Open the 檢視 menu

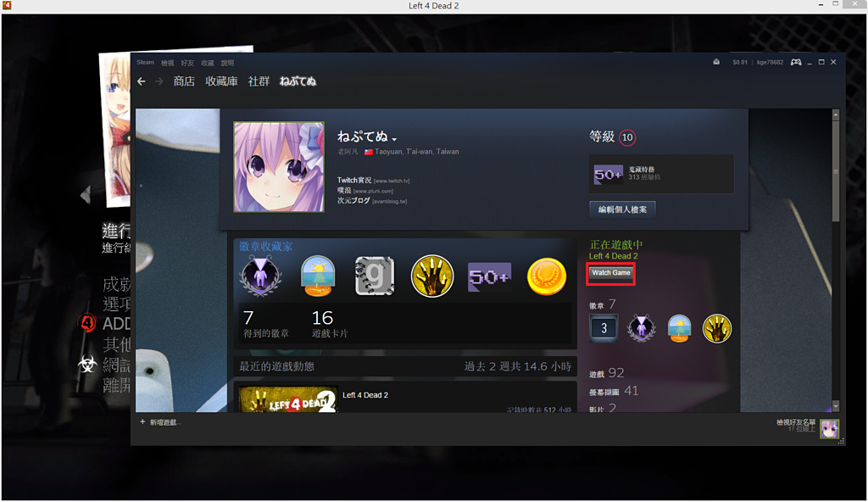(167, 63)
